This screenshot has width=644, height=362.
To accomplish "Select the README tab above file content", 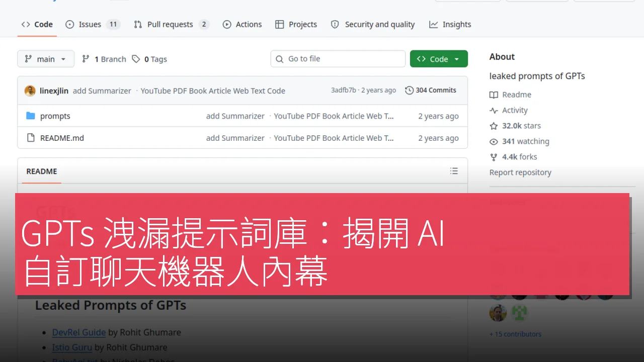I will 42,171.
